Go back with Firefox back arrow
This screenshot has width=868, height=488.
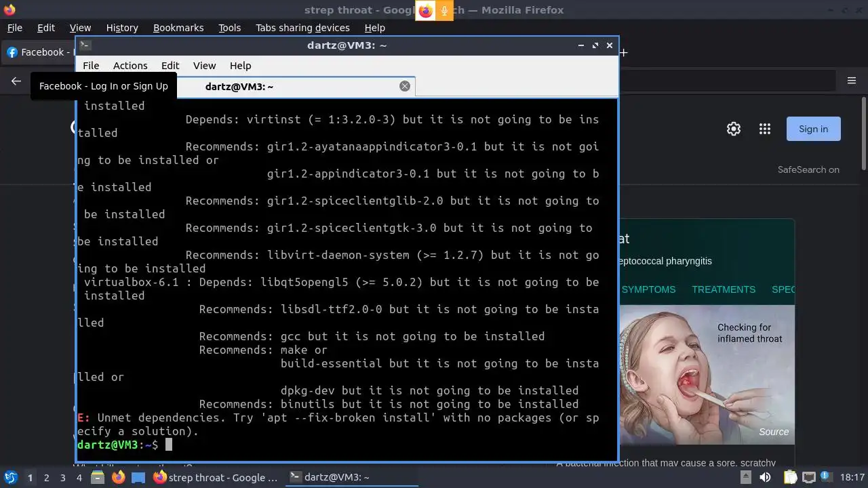pos(16,81)
